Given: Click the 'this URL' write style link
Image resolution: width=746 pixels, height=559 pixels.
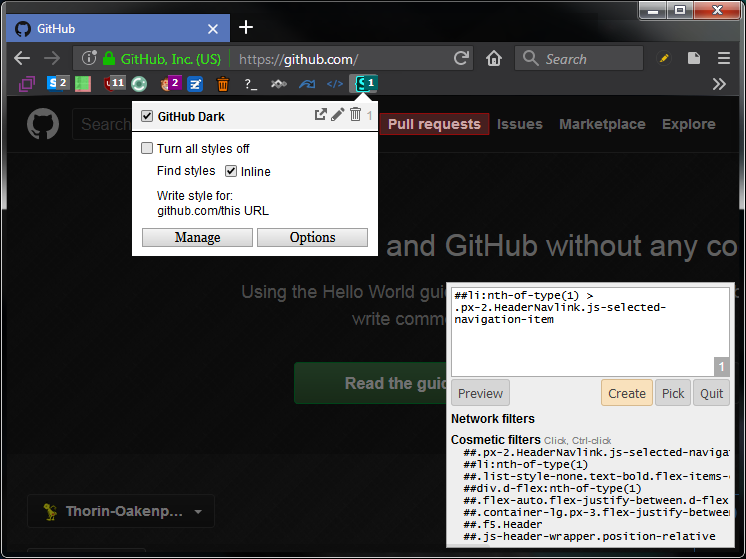Looking at the screenshot, I should [x=244, y=211].
